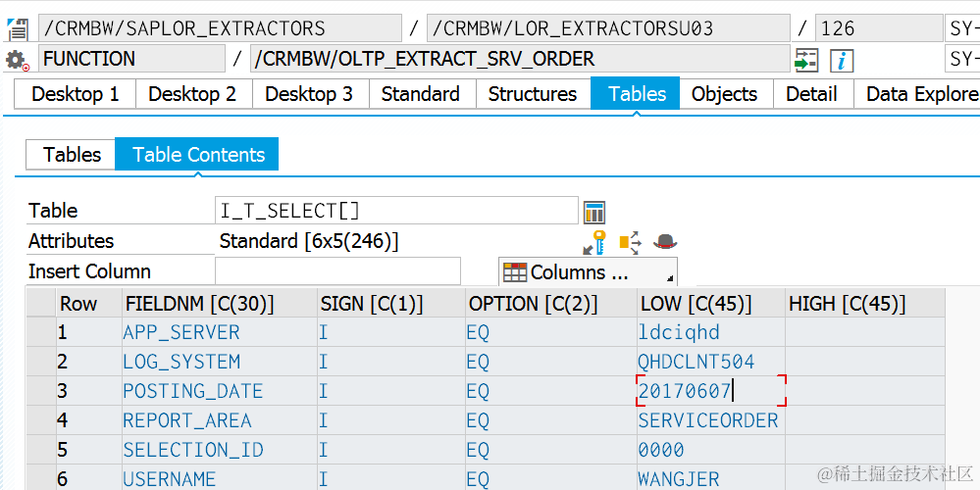Open the Structures tab
The height and width of the screenshot is (490, 980).
tap(533, 94)
